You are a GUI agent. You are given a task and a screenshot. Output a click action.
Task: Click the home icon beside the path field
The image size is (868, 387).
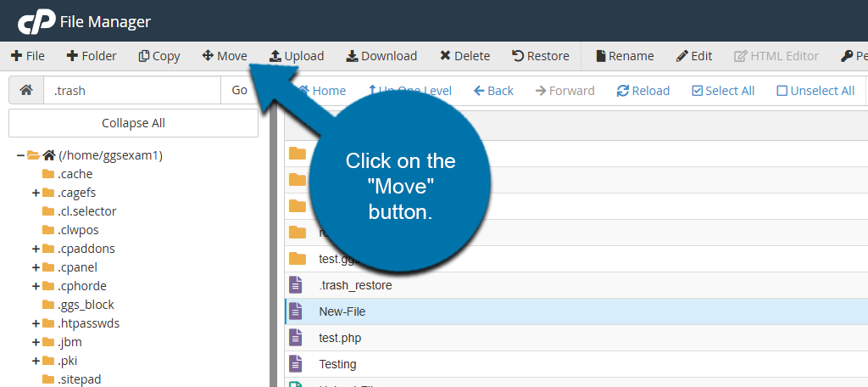26,90
